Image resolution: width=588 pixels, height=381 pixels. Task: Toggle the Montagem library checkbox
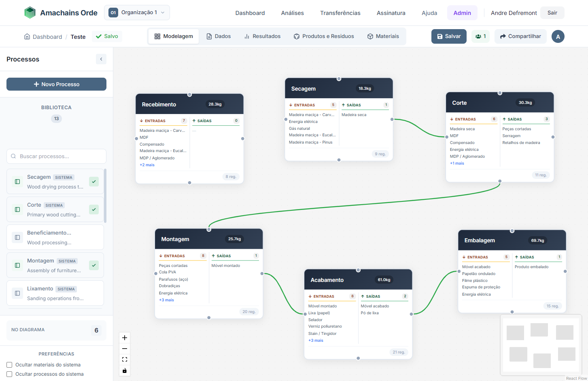tap(94, 265)
